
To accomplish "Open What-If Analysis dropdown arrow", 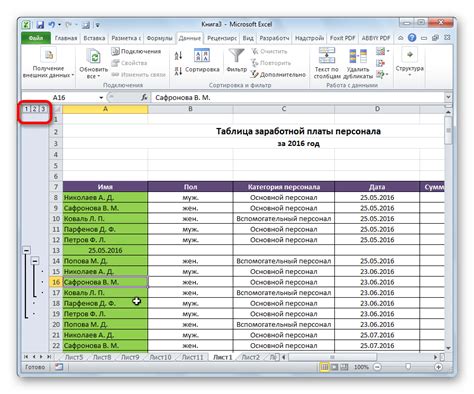I will click(388, 74).
